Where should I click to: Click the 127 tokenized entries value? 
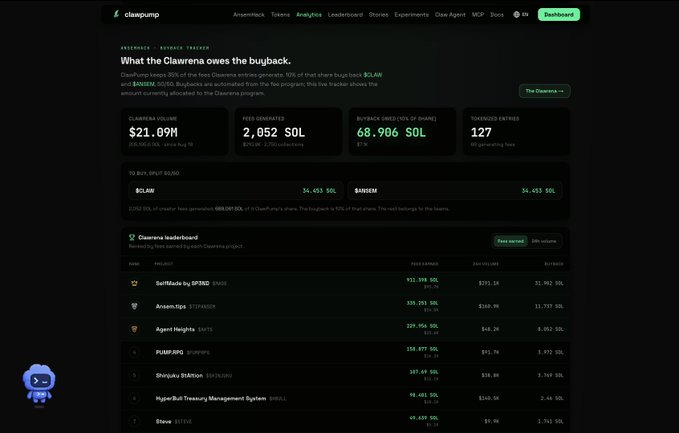(481, 132)
